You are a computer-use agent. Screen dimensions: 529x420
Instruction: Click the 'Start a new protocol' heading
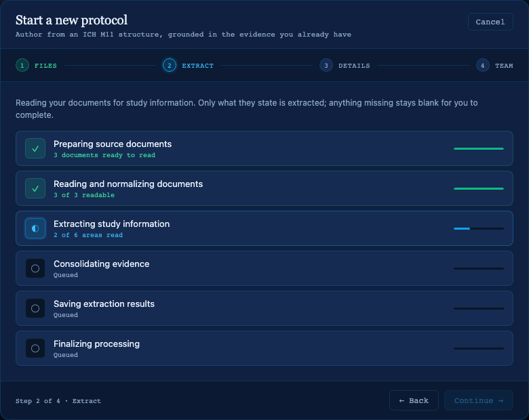(71, 20)
